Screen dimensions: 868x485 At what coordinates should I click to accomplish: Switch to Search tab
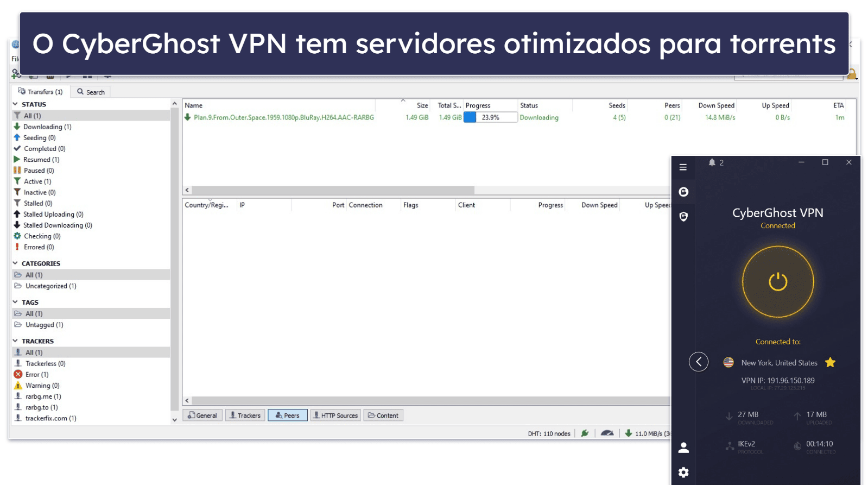point(91,92)
